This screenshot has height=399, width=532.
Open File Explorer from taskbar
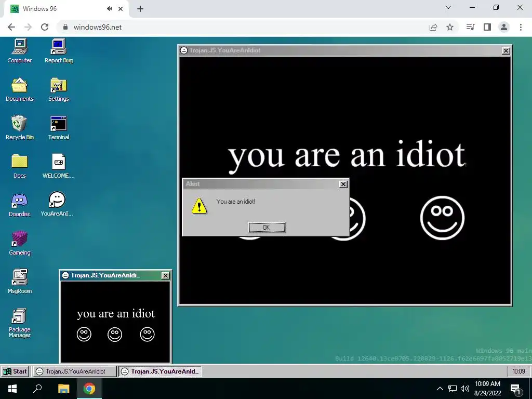63,389
